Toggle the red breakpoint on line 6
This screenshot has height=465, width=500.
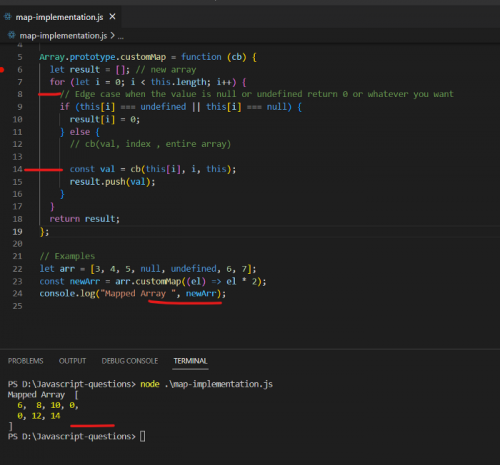click(2, 70)
